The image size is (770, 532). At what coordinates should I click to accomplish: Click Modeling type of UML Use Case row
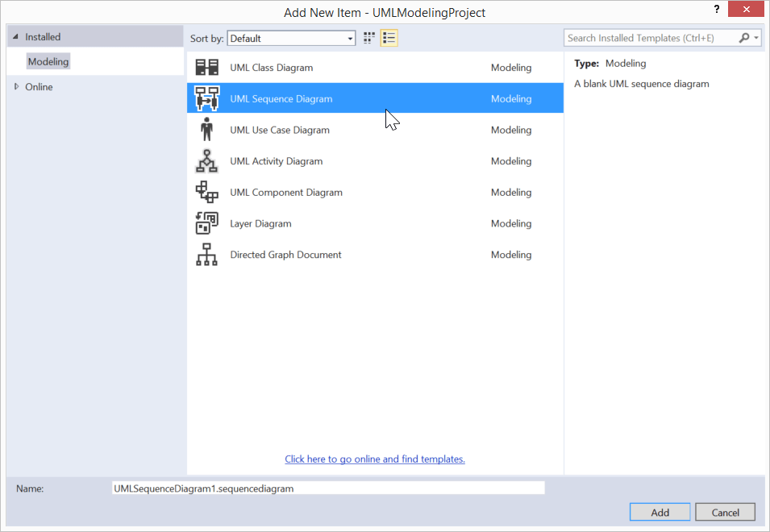[510, 130]
